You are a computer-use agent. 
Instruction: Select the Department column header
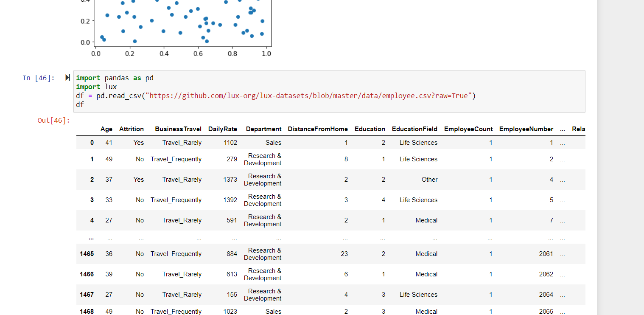(263, 129)
